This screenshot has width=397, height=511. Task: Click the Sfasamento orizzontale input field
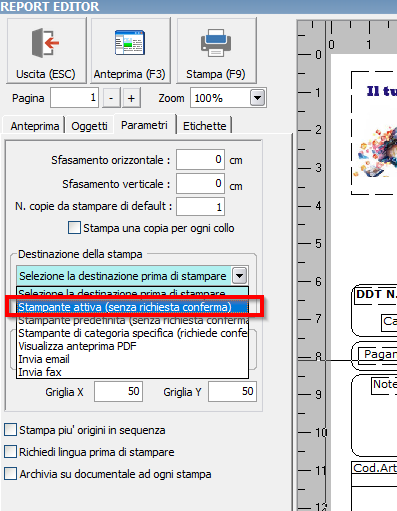200,160
